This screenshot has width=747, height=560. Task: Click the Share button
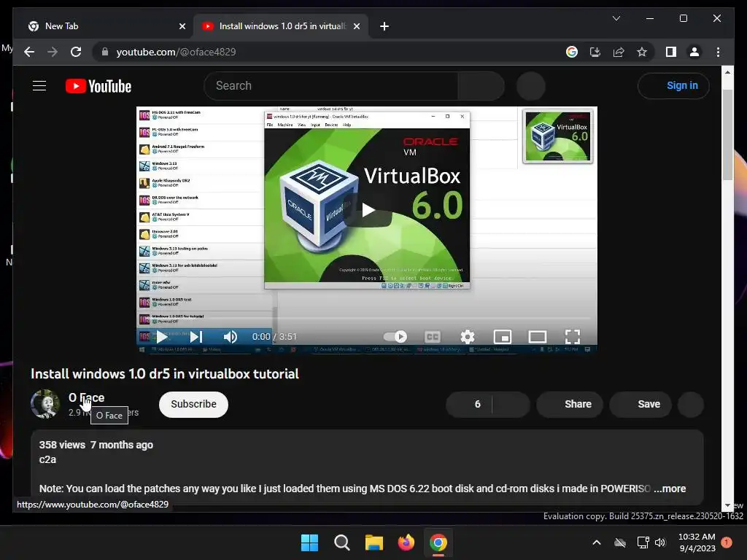(570, 404)
